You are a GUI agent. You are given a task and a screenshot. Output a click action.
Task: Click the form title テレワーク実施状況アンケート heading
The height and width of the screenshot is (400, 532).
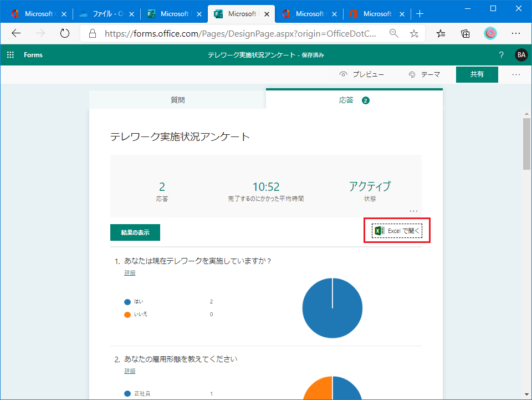tap(180, 136)
